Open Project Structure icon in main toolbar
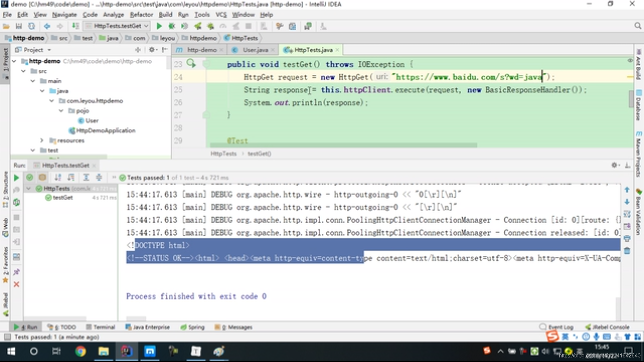This screenshot has width=644, height=362. [292, 26]
